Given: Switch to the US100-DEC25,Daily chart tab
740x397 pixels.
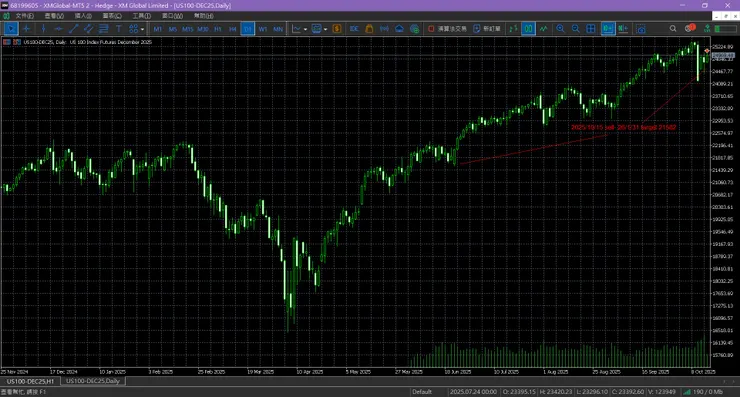Looking at the screenshot, I should click(x=93, y=381).
